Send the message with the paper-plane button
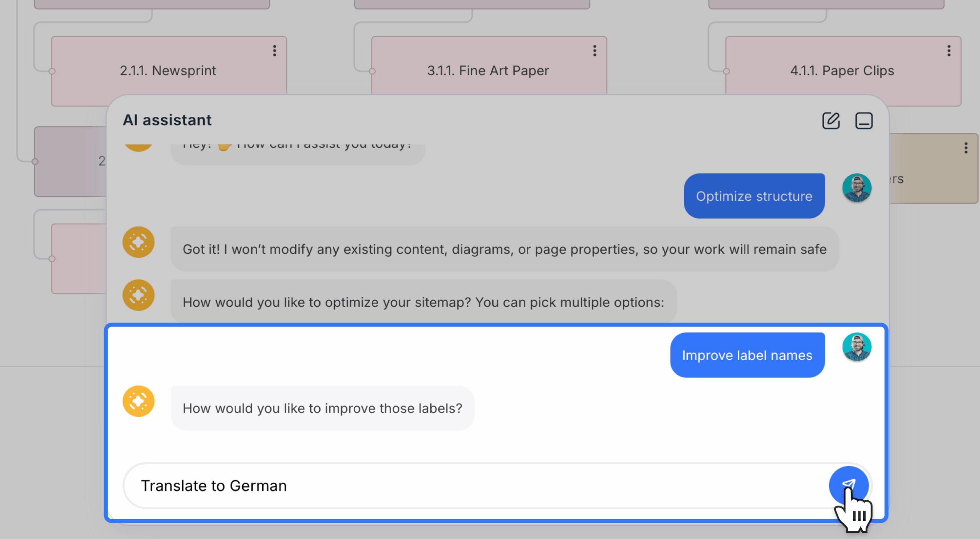The image size is (980, 539). 849,485
